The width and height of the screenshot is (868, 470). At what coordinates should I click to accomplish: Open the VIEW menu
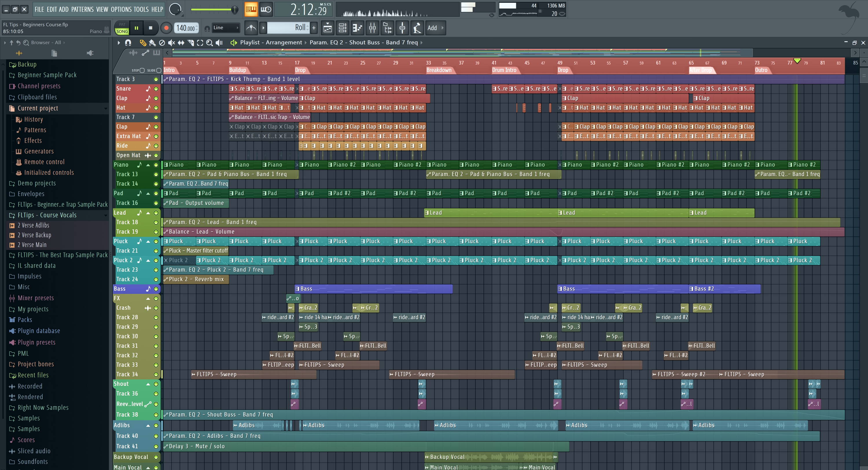102,10
